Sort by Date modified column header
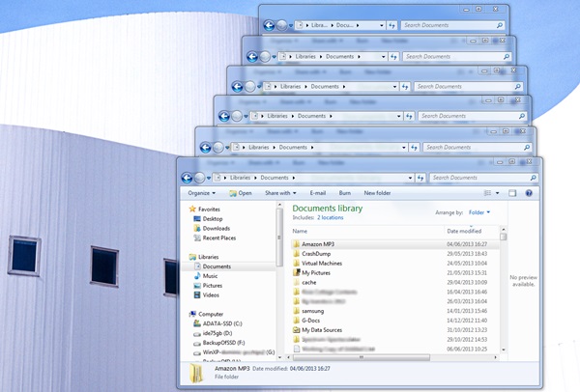The width and height of the screenshot is (580, 392). [465, 232]
